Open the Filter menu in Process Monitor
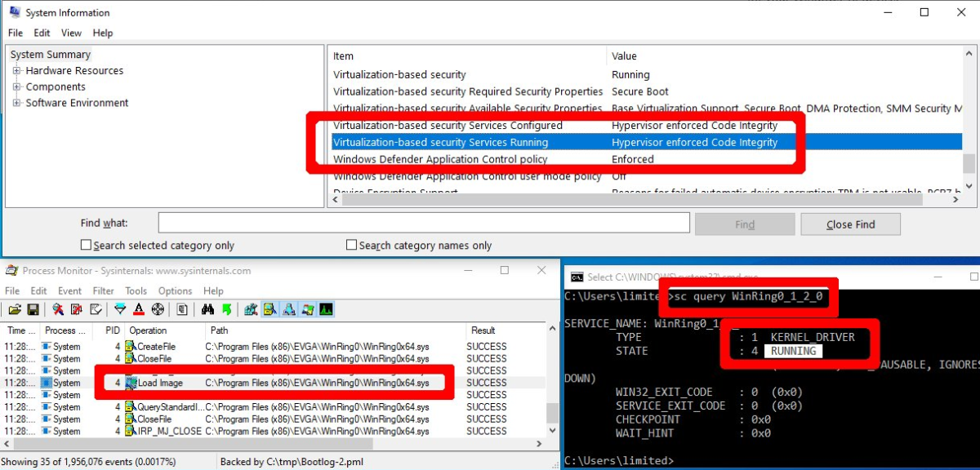Screen dimensions: 980x470 pos(103,290)
